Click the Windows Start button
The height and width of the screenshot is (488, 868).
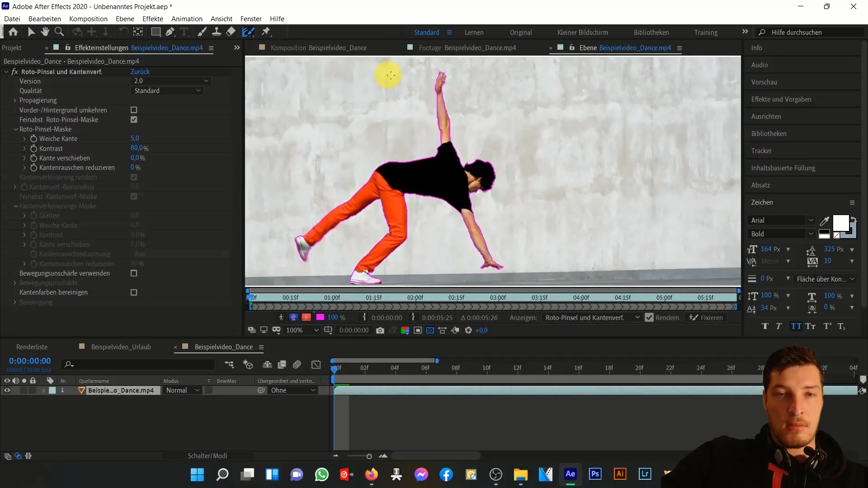point(197,474)
